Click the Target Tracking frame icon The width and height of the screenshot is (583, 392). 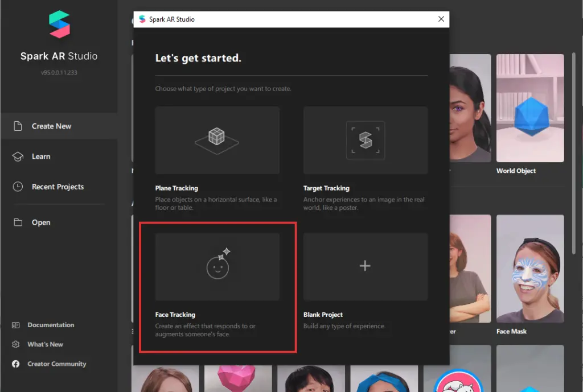(x=365, y=139)
